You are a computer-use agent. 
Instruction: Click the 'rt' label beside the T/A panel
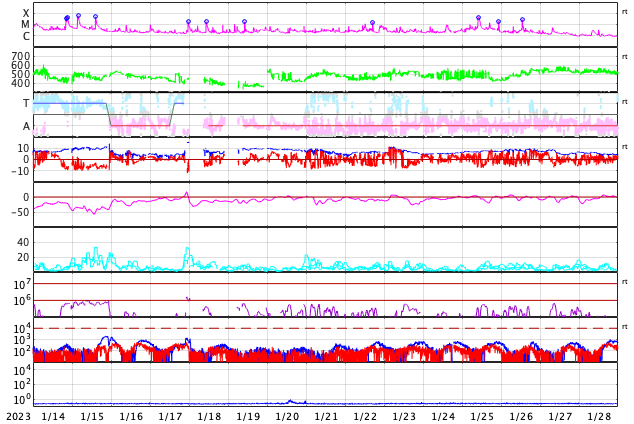coord(625,102)
